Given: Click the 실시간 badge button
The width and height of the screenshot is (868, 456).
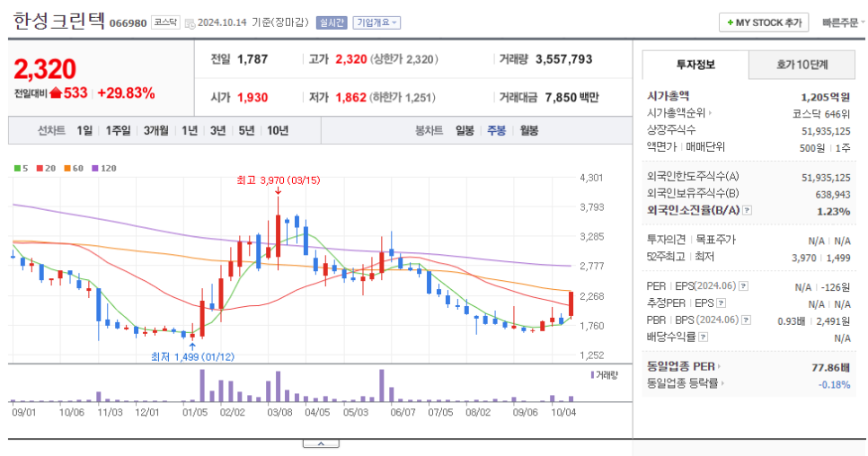Looking at the screenshot, I should [332, 22].
